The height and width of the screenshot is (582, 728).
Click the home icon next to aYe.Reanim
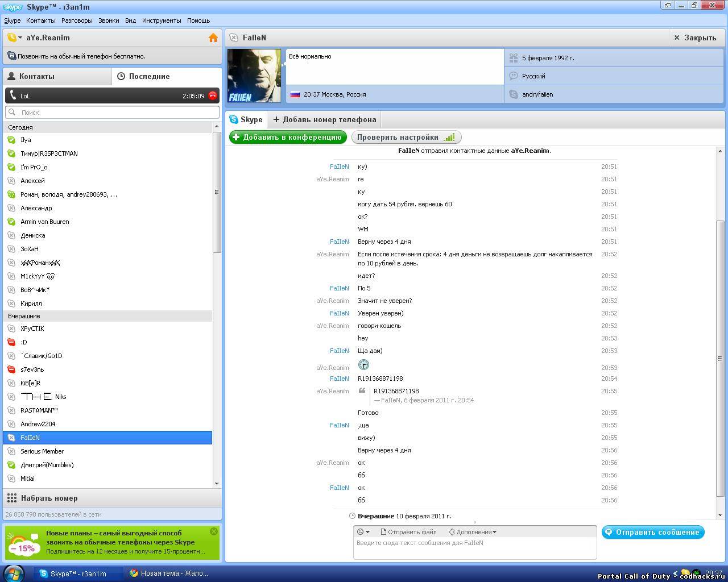coord(213,38)
